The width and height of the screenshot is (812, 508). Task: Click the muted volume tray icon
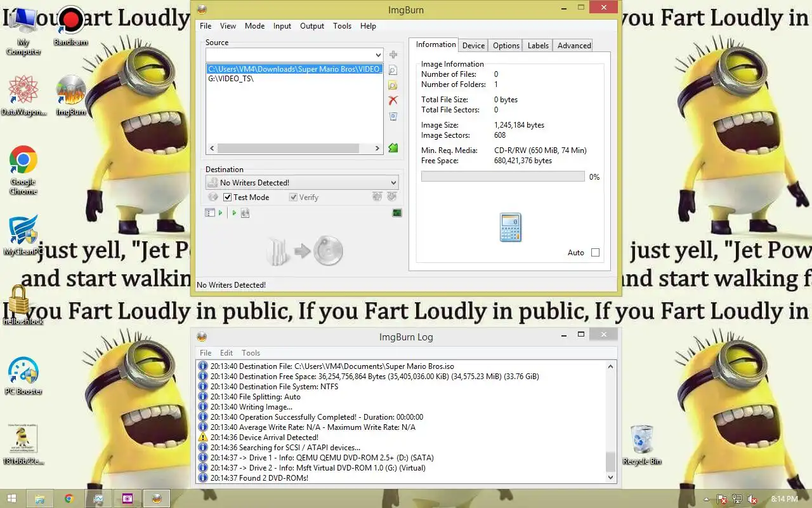pyautogui.click(x=752, y=499)
